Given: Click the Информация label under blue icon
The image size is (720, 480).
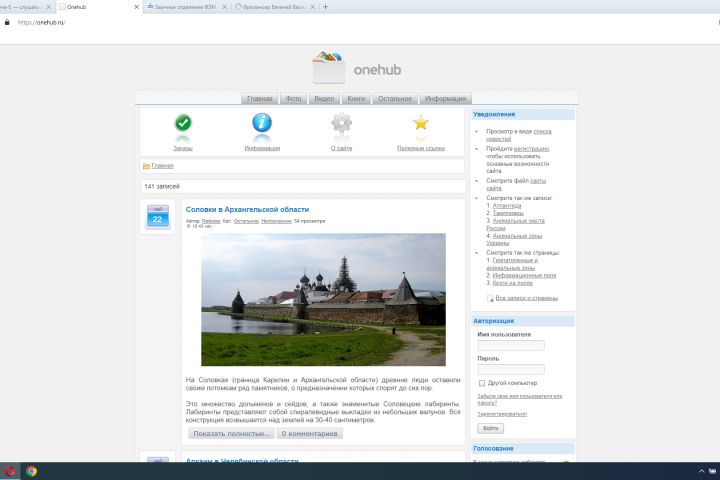Looking at the screenshot, I should 262,148.
